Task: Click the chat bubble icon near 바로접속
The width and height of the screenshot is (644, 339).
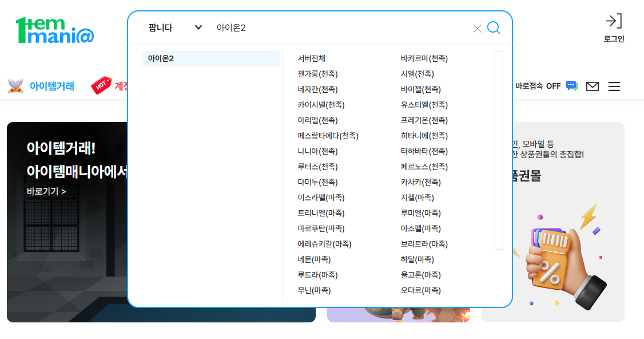Action: click(572, 85)
